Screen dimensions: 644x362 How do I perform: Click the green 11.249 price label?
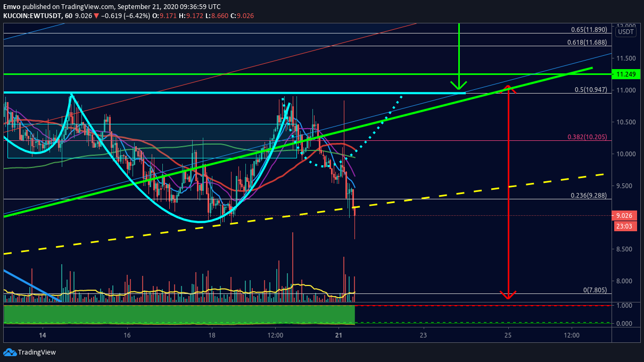click(625, 74)
